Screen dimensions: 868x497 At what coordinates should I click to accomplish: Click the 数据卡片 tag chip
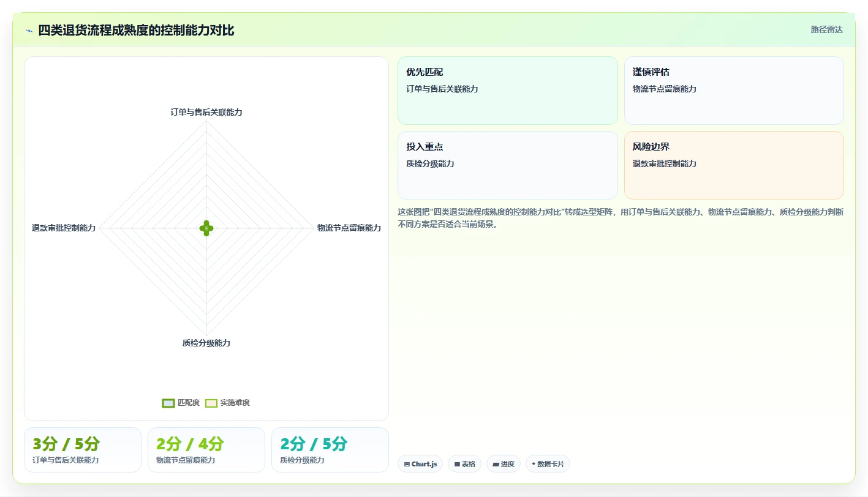click(x=548, y=464)
